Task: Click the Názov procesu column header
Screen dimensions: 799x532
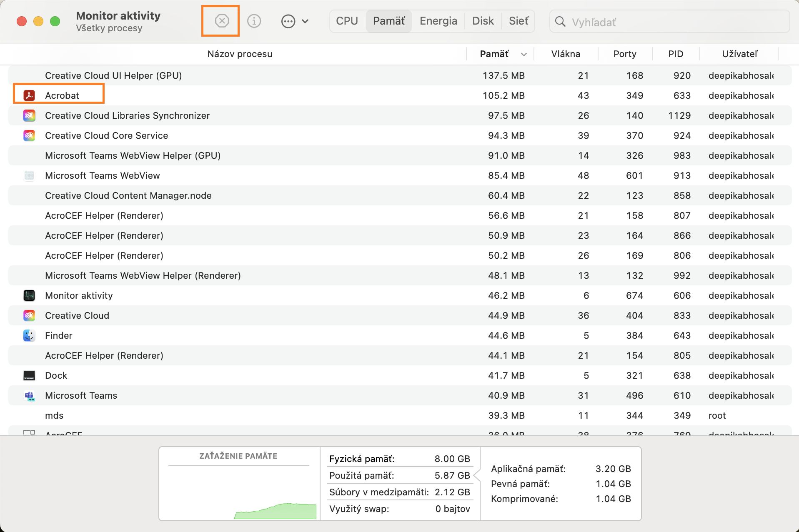Action: coord(240,54)
